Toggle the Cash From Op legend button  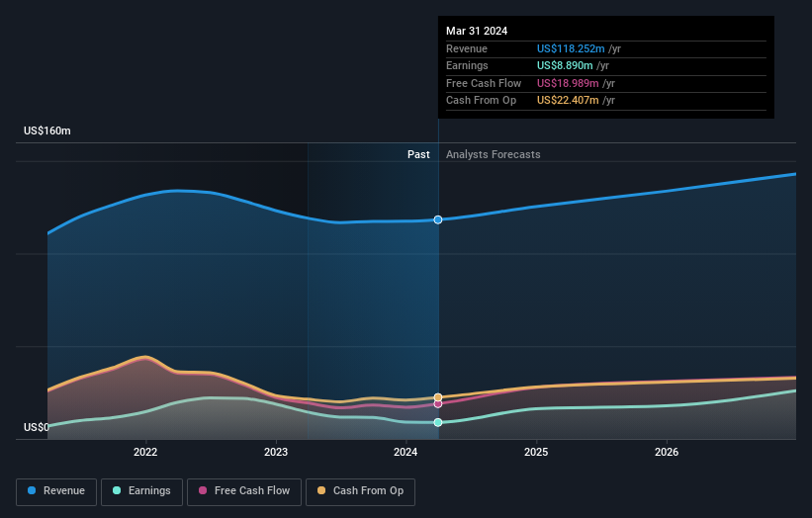tap(360, 491)
